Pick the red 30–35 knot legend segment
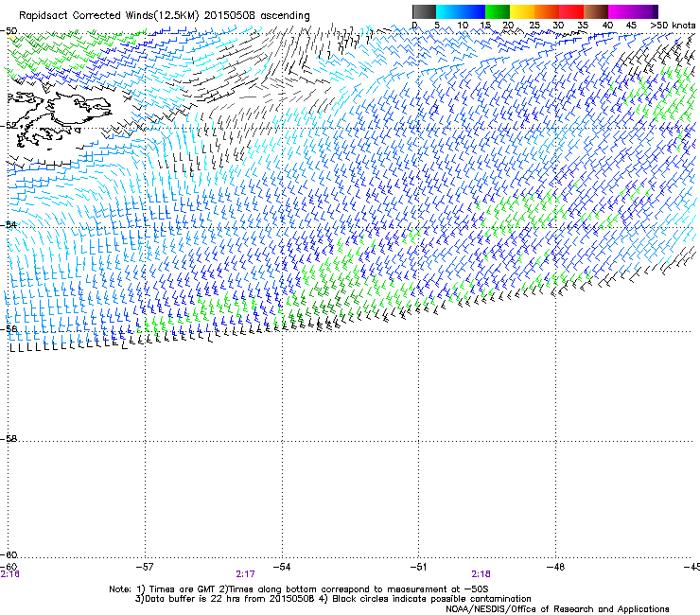 [x=571, y=11]
